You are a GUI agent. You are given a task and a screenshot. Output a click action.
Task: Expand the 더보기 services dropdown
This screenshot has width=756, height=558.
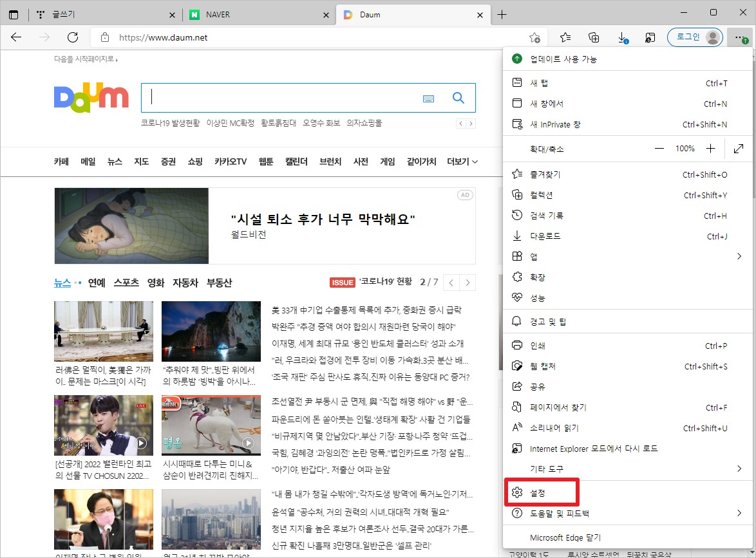pyautogui.click(x=462, y=162)
